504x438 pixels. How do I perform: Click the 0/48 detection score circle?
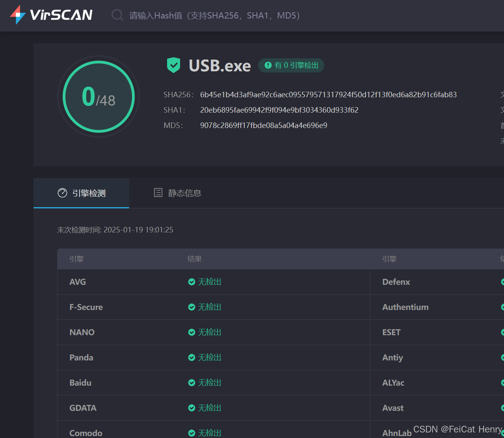pyautogui.click(x=99, y=97)
